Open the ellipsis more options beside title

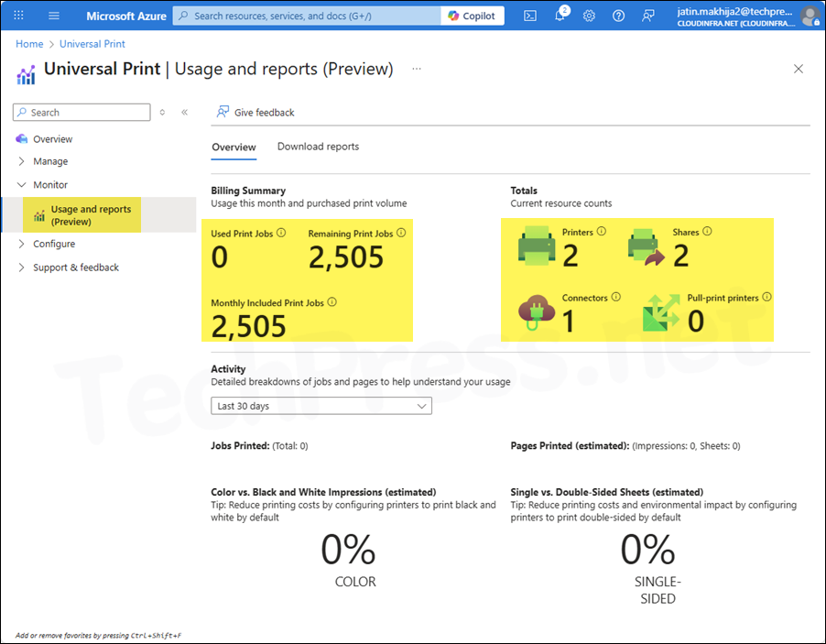[x=417, y=69]
